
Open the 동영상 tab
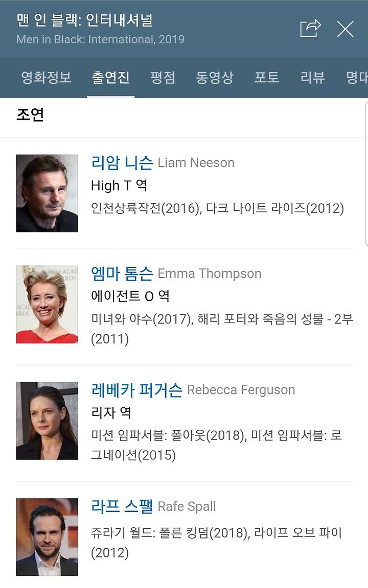[215, 78]
